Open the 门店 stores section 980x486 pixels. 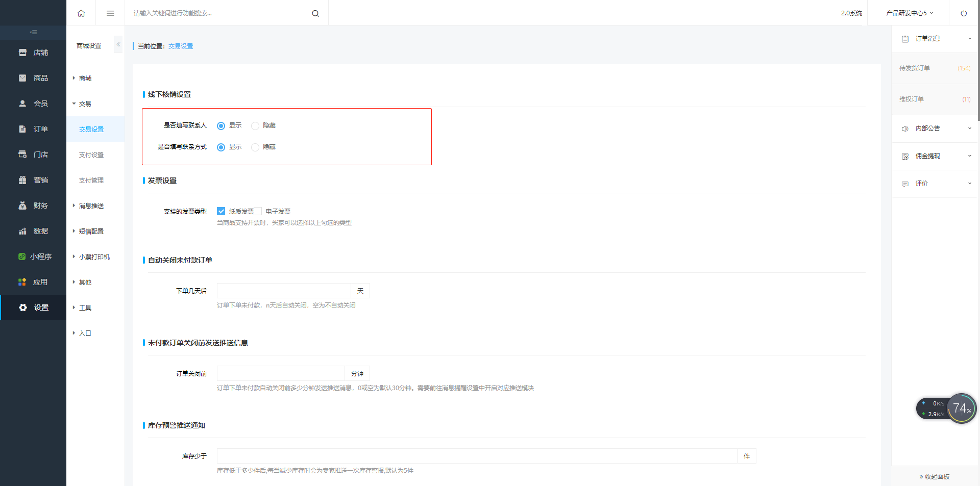pos(33,155)
